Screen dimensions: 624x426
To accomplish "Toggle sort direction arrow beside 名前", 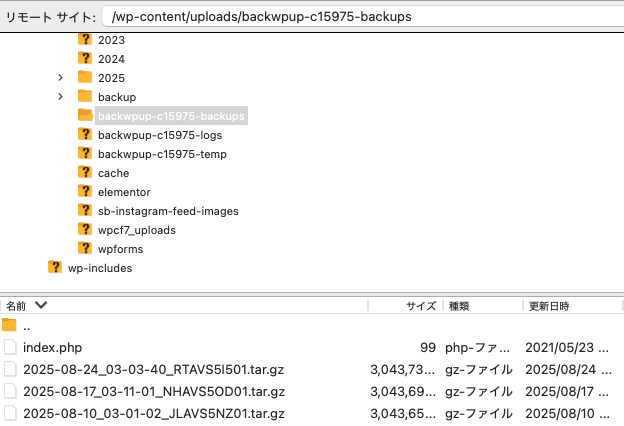I will pos(41,305).
